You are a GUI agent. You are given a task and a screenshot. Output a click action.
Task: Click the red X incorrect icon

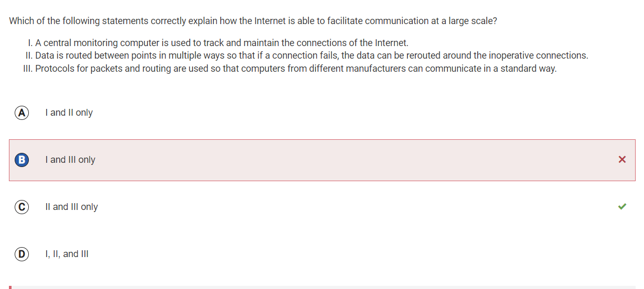pyautogui.click(x=622, y=160)
